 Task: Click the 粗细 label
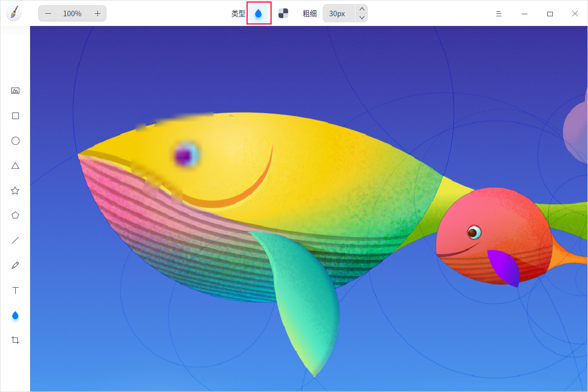(x=310, y=14)
